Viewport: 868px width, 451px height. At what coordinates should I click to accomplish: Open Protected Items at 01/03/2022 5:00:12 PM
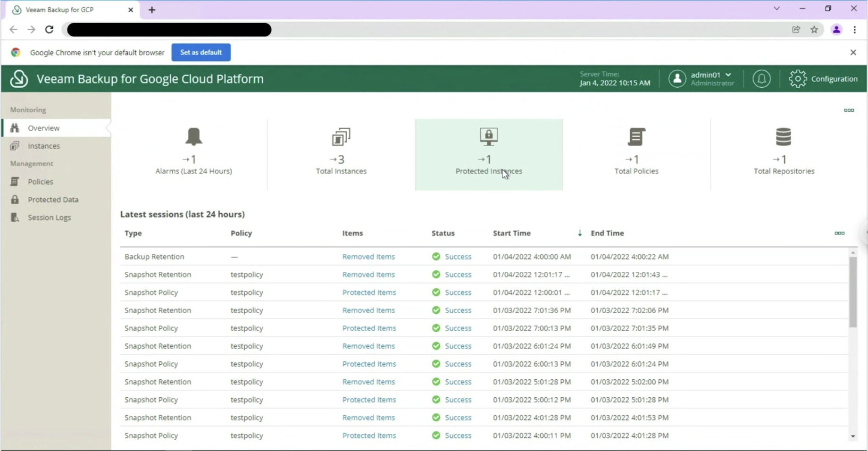(x=369, y=400)
